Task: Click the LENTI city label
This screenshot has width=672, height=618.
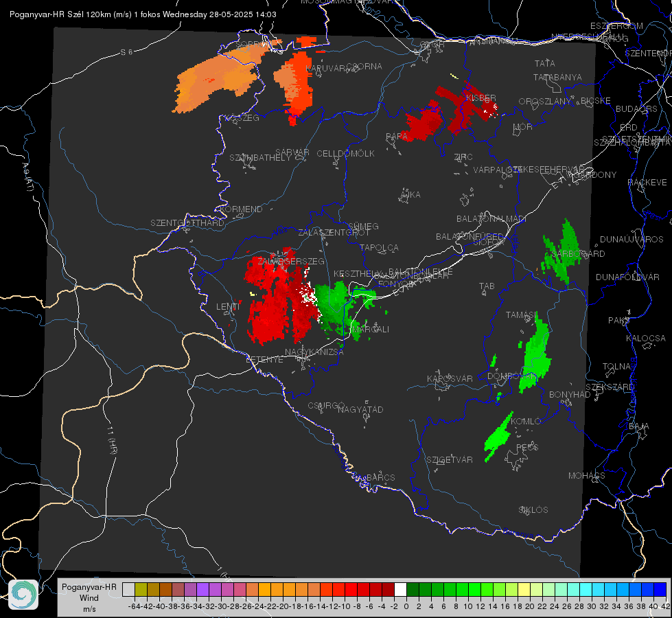Action: (x=228, y=307)
